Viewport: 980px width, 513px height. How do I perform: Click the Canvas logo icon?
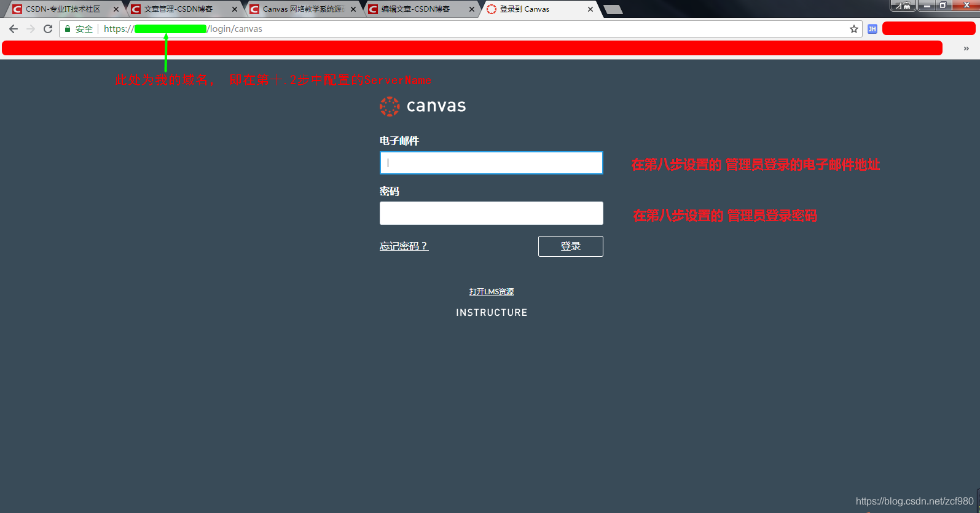coord(390,106)
